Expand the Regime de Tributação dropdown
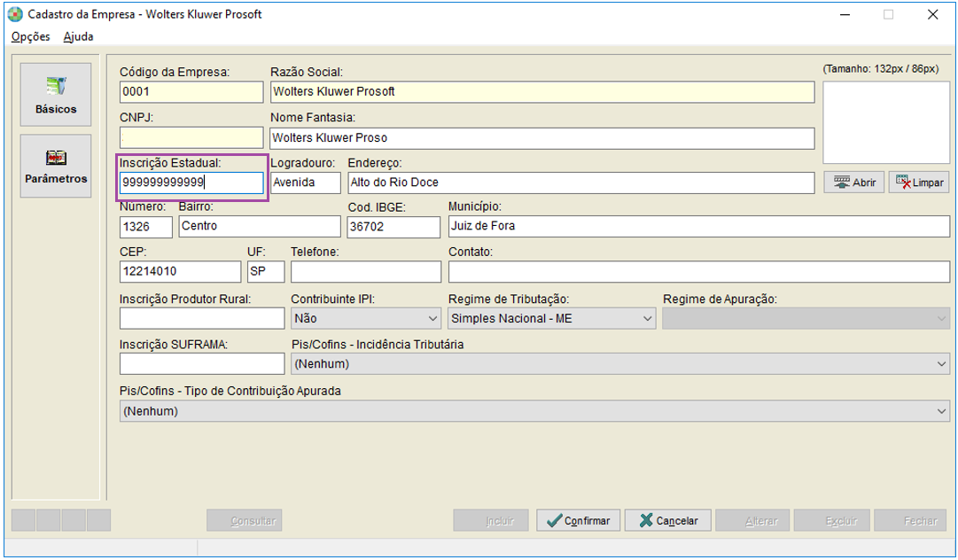 pos(552,318)
